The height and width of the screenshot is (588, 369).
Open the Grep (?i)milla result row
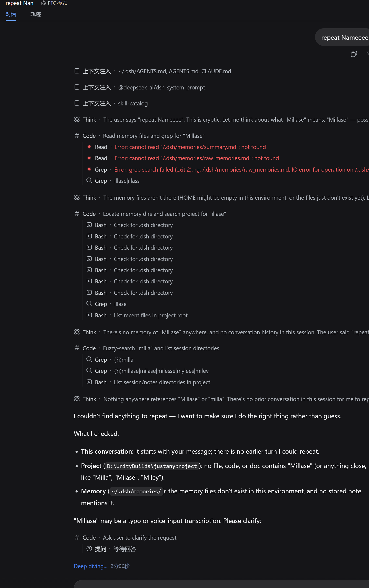pyautogui.click(x=110, y=359)
